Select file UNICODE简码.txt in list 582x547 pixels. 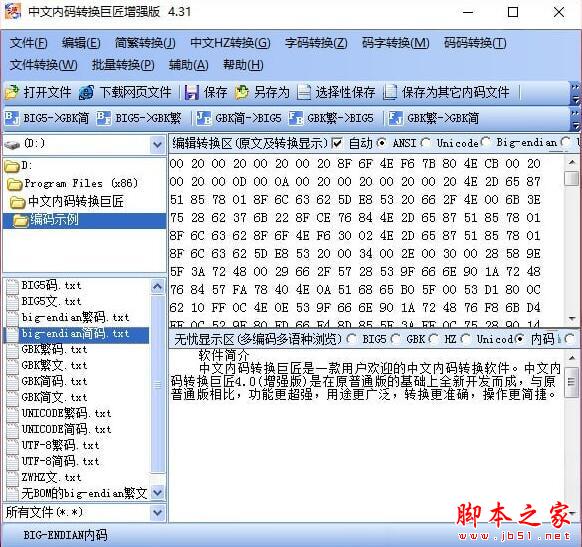[66, 430]
